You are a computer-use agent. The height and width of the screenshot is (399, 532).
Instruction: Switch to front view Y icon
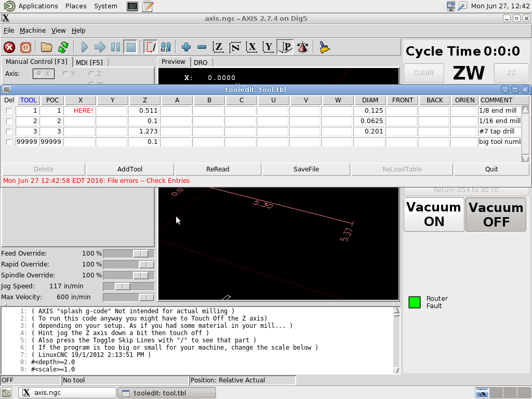tap(268, 47)
